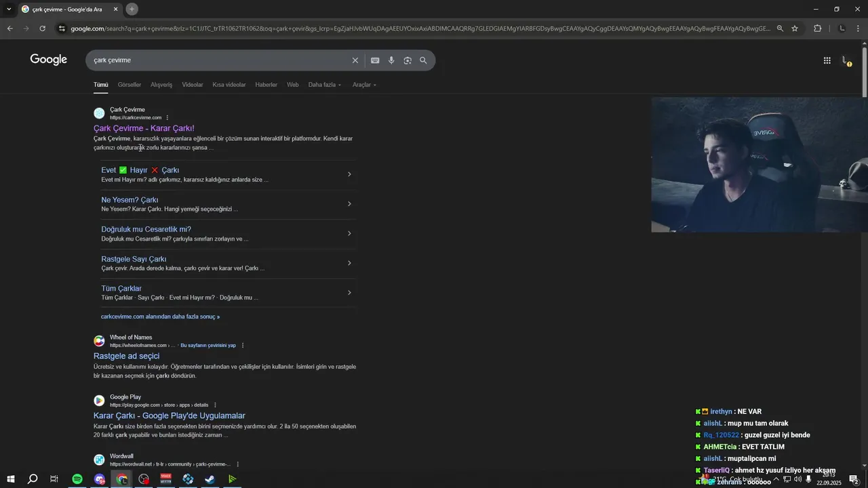Expand arrow for 'Rastgele Sayı Çarkı' row
The image size is (868, 488).
(349, 263)
